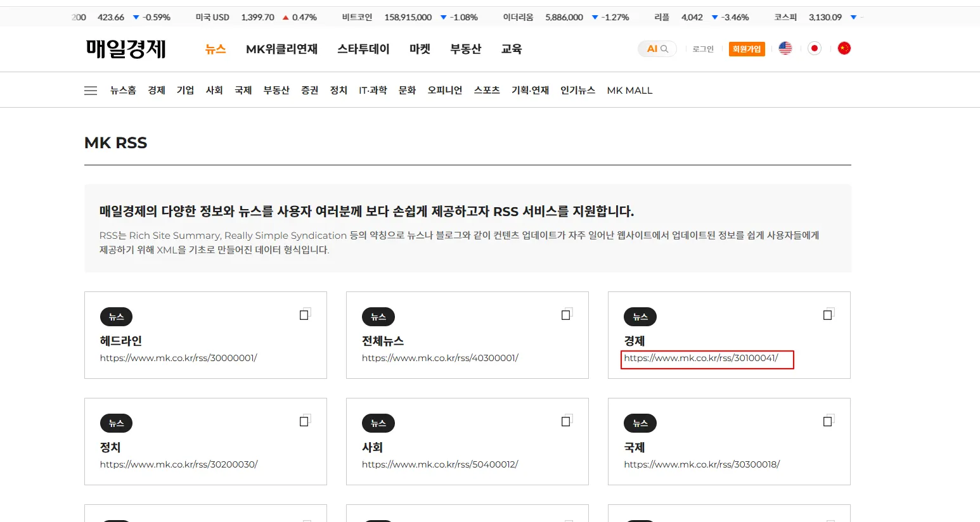
Task: Switch to the Japanese edition flag
Action: (815, 48)
